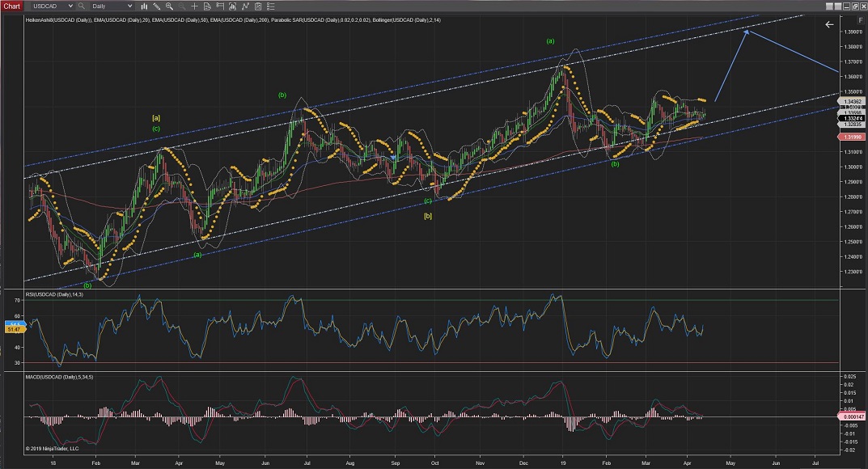
Task: Open the clipboard-style toolbar icon
Action: click(257, 6)
